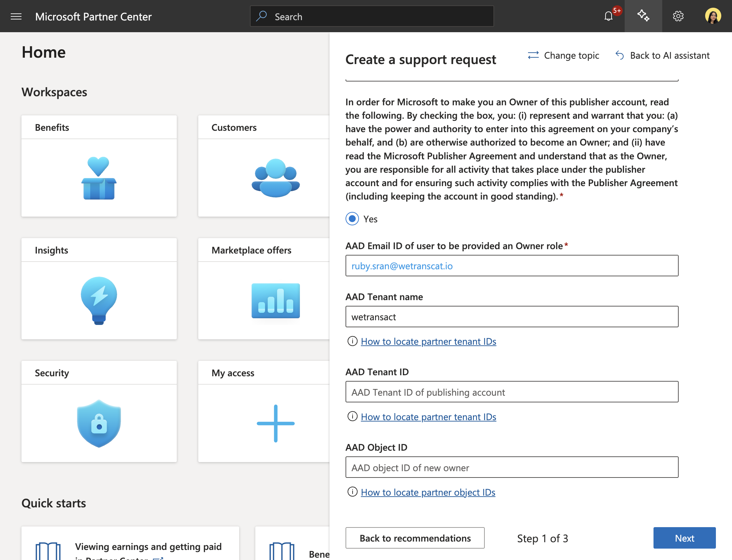Click Back to recommendations
This screenshot has width=732, height=560.
click(x=415, y=538)
